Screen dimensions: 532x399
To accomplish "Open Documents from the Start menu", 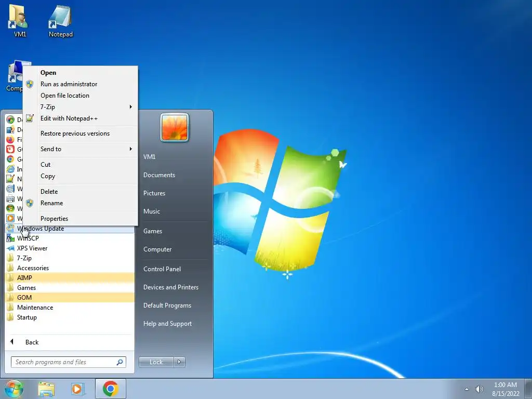I will pyautogui.click(x=159, y=175).
